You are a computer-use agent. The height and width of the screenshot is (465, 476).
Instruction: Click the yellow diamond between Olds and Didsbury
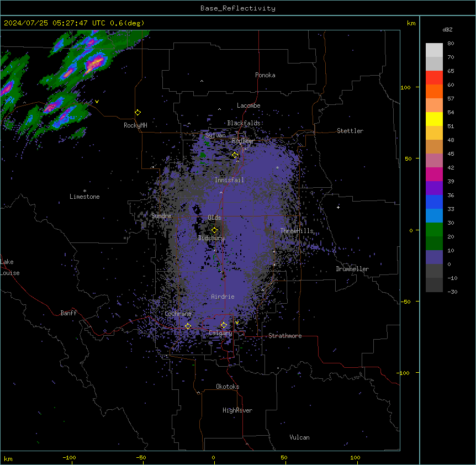[214, 230]
